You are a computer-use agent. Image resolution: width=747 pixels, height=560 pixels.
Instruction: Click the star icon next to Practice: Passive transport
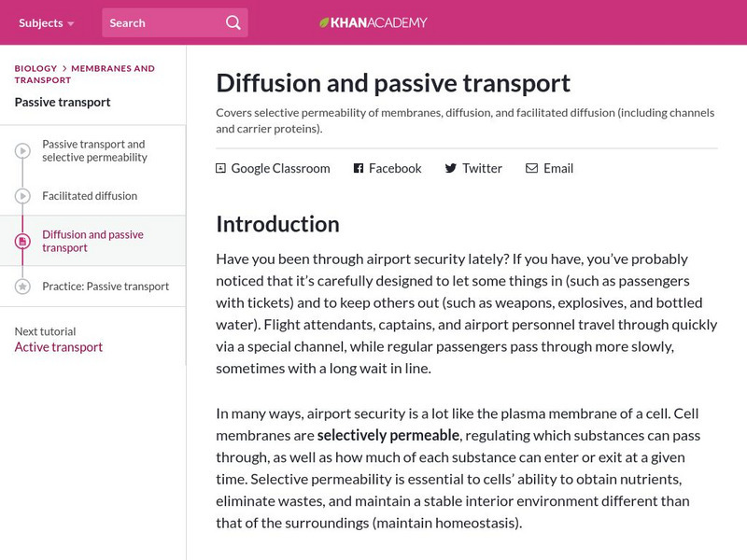tap(21, 287)
